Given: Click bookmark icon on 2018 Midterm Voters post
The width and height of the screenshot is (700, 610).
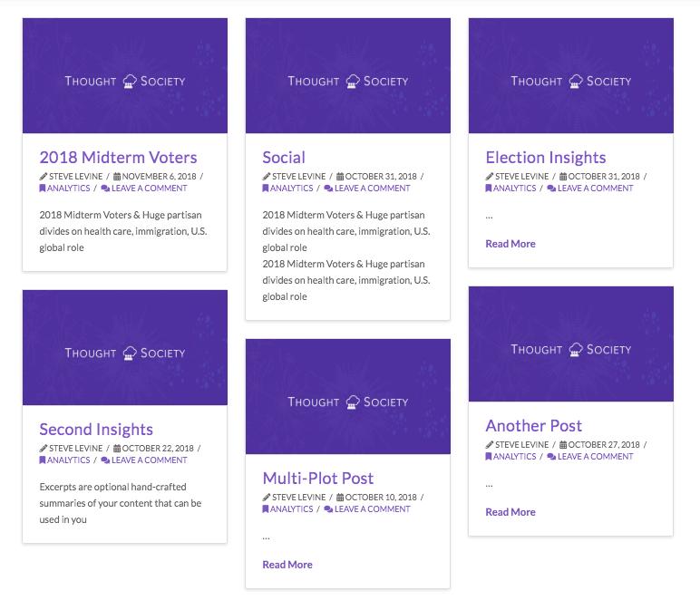Looking at the screenshot, I should [x=43, y=189].
